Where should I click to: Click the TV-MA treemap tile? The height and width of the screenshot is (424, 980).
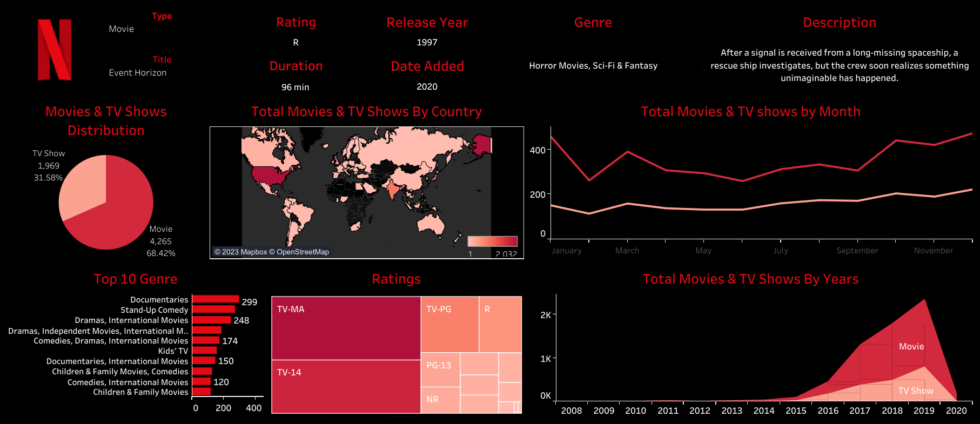[x=346, y=328]
